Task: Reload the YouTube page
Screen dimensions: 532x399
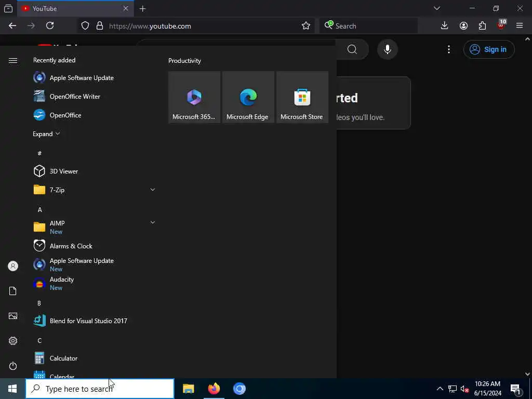Action: pyautogui.click(x=50, y=26)
